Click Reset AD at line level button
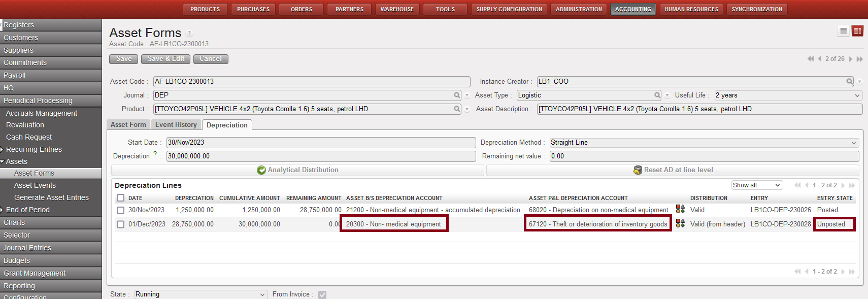This screenshot has height=299, width=868. (673, 170)
